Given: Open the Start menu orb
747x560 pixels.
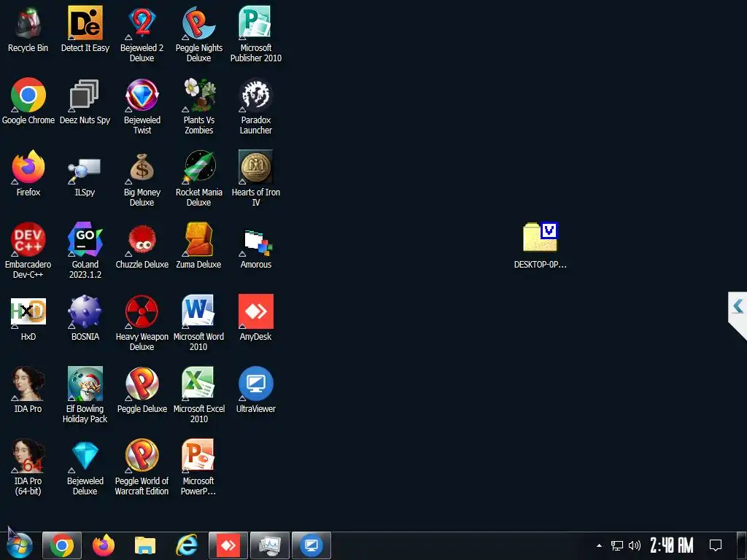Looking at the screenshot, I should (19, 545).
